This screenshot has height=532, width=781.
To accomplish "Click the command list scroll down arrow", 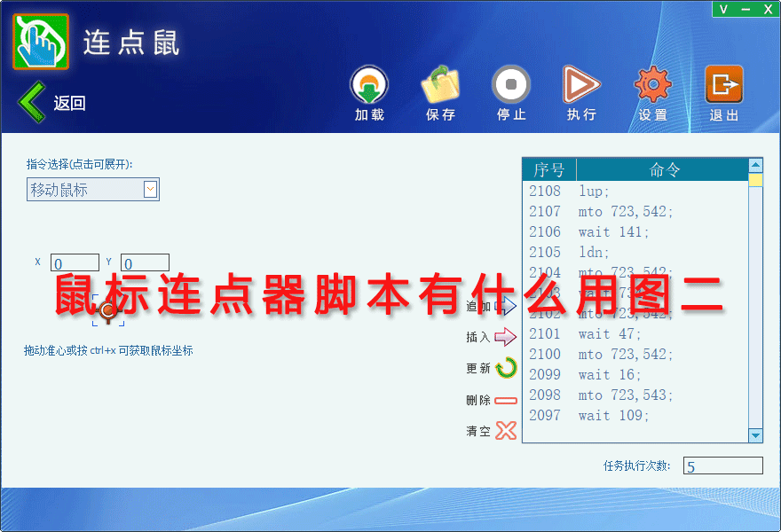I will (755, 435).
